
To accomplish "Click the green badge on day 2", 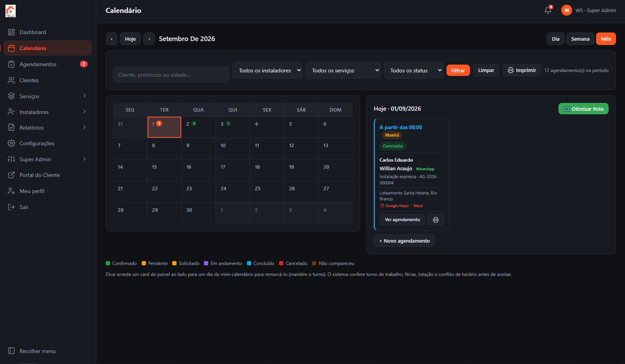I will point(194,124).
